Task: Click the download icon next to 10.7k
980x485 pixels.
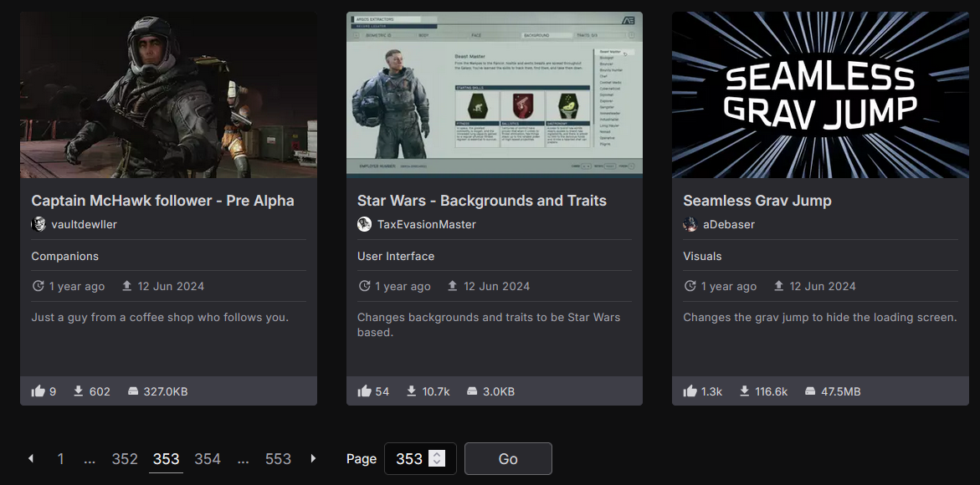Action: [411, 391]
